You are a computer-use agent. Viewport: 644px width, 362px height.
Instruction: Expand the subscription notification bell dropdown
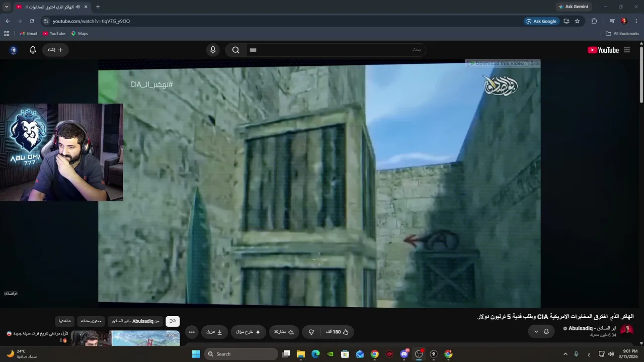(x=541, y=331)
